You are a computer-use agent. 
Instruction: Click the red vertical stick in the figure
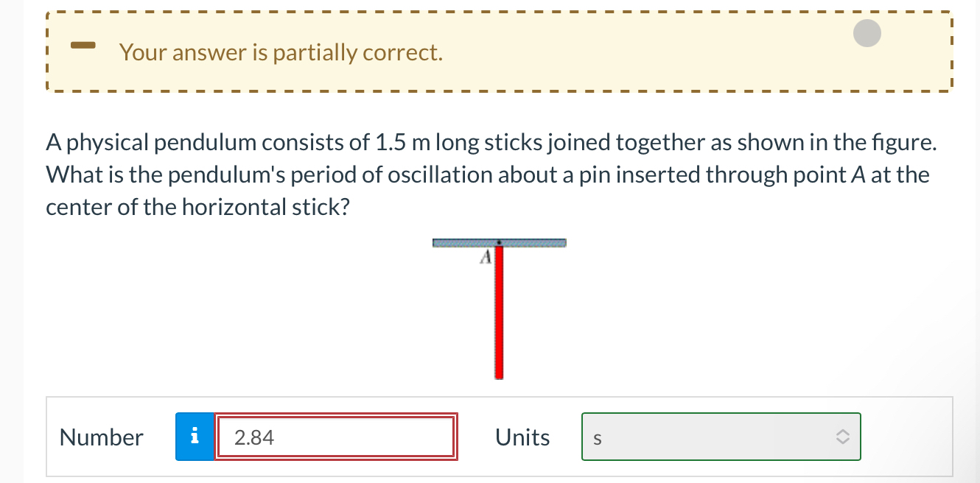[499, 317]
